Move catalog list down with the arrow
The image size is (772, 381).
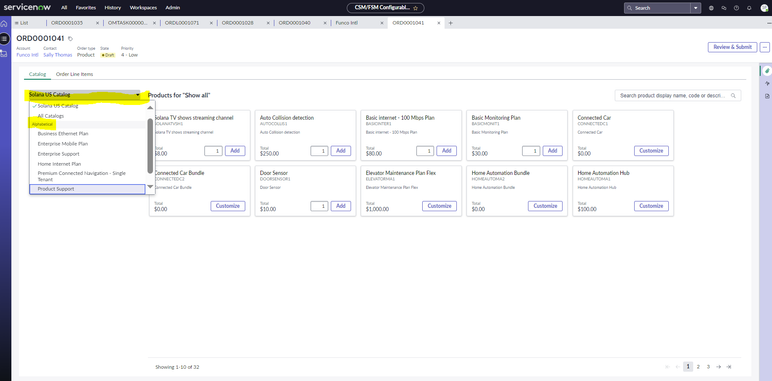[150, 187]
